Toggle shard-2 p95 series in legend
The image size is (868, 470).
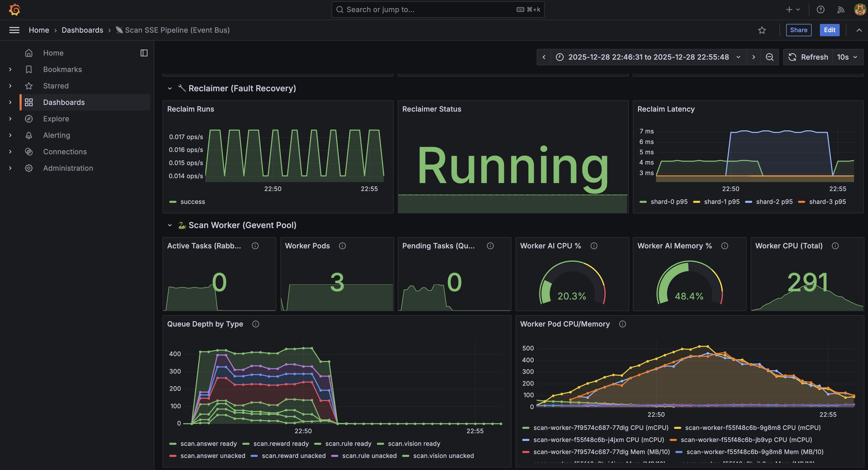point(774,202)
